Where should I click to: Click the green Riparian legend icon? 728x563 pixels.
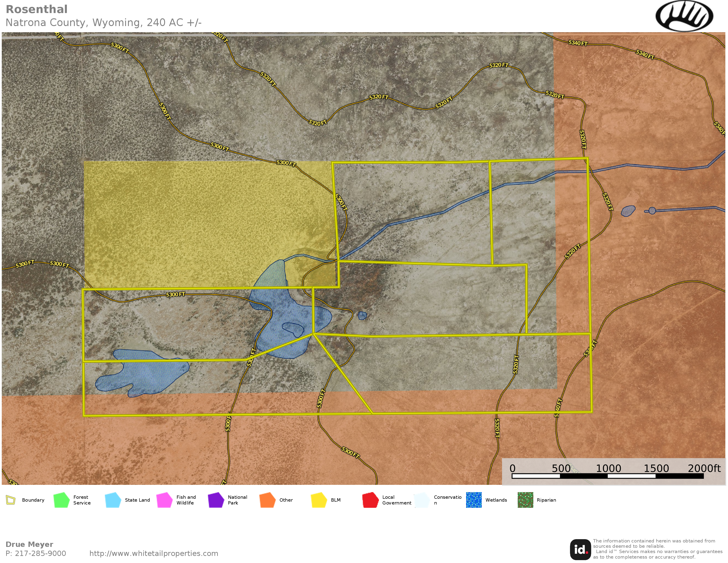tap(525, 500)
